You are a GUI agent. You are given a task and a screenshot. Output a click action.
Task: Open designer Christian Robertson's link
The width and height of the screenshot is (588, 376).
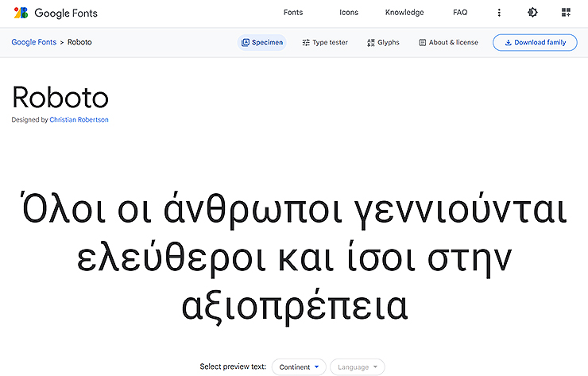79,120
